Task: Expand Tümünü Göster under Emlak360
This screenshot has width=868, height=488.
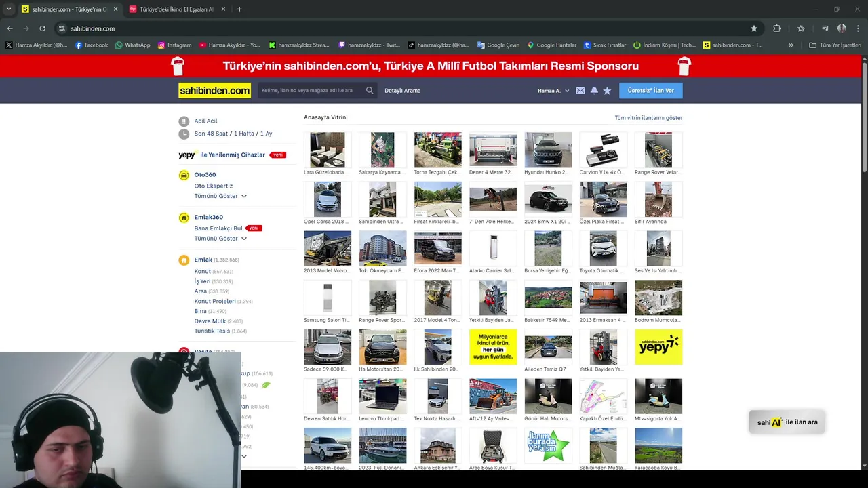Action: [x=220, y=239]
